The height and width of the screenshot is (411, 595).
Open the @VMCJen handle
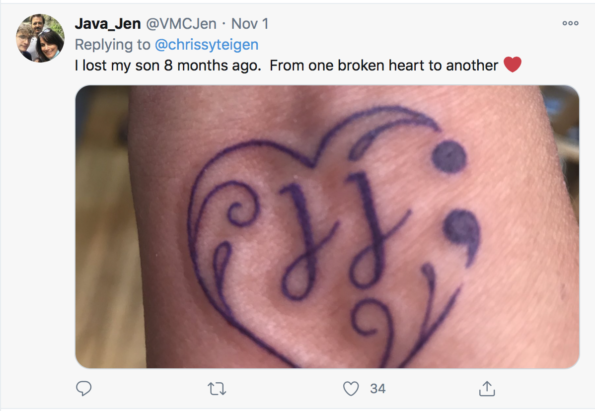(x=181, y=24)
